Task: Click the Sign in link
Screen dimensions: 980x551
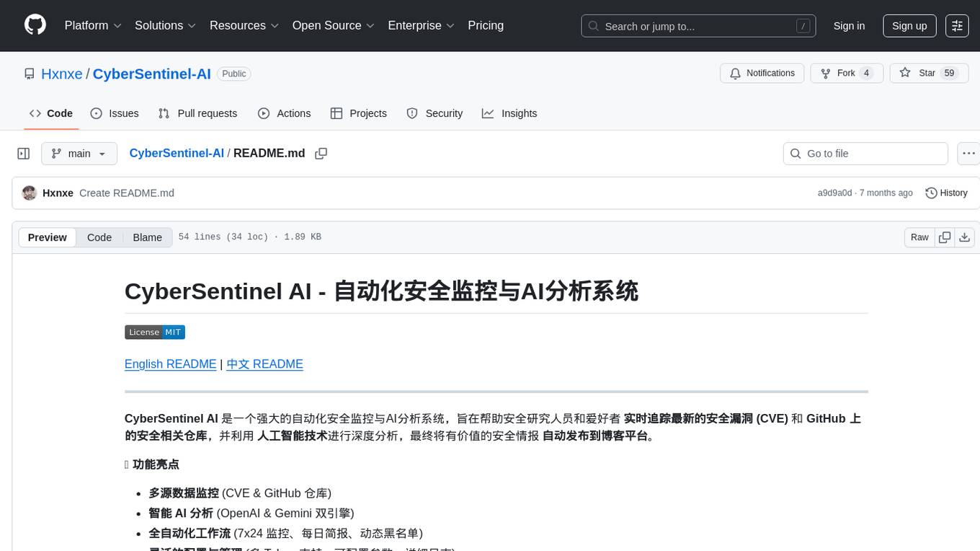Action: click(849, 26)
